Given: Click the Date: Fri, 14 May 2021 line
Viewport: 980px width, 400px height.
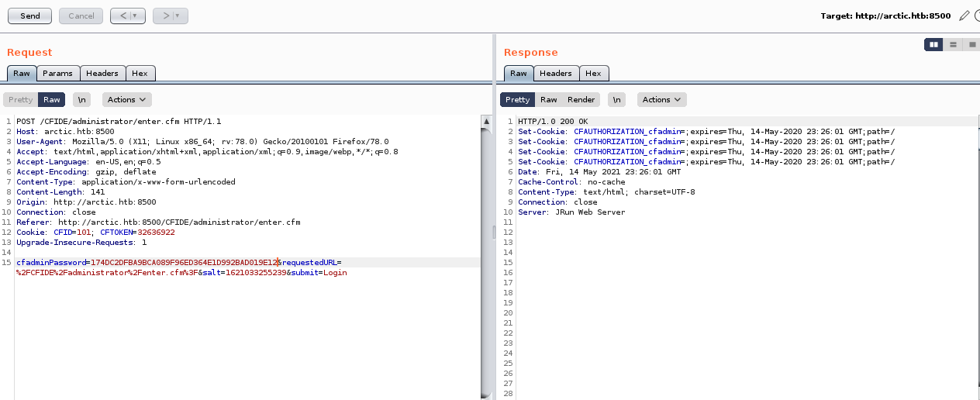Looking at the screenshot, I should pyautogui.click(x=599, y=172).
